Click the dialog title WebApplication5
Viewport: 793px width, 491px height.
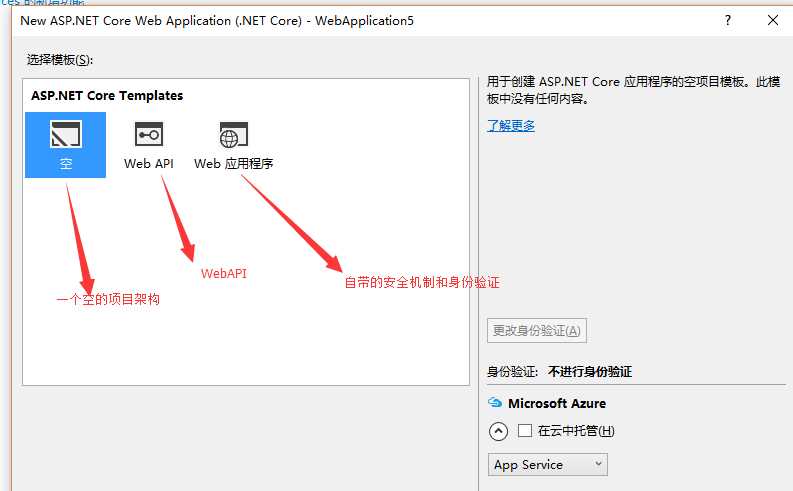[x=364, y=21]
